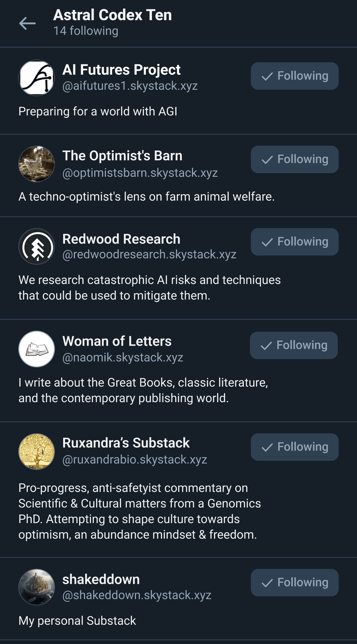Toggle Following for The Optimist's Barn
357x644 pixels.
pos(294,159)
